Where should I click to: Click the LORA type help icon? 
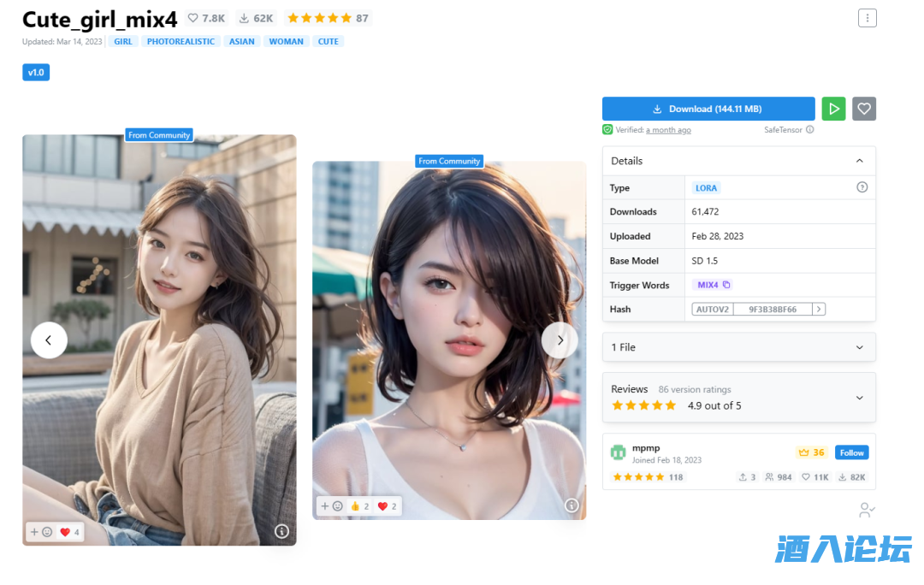[x=862, y=187]
